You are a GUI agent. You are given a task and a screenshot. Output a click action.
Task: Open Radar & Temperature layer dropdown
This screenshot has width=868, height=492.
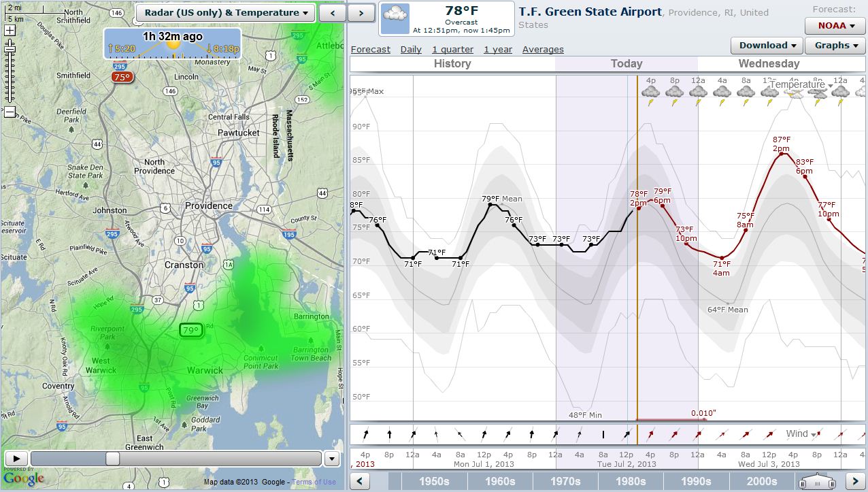(x=224, y=13)
